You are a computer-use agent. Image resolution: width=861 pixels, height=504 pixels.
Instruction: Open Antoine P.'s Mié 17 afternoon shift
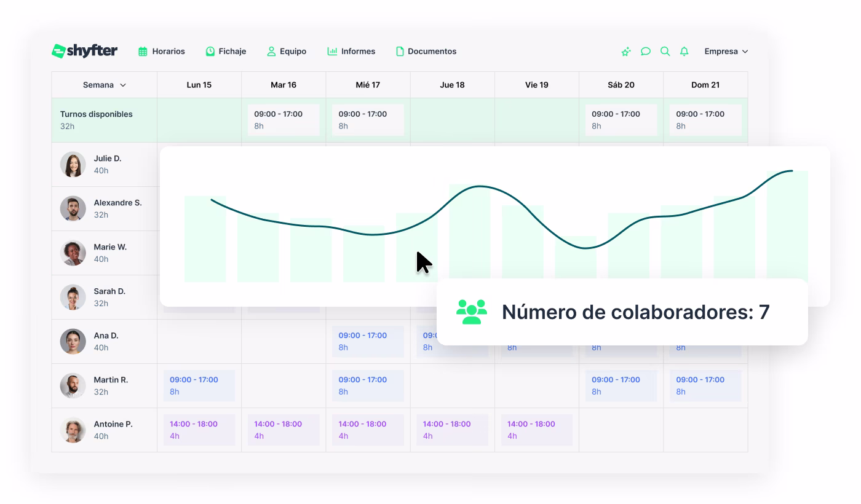(x=368, y=430)
